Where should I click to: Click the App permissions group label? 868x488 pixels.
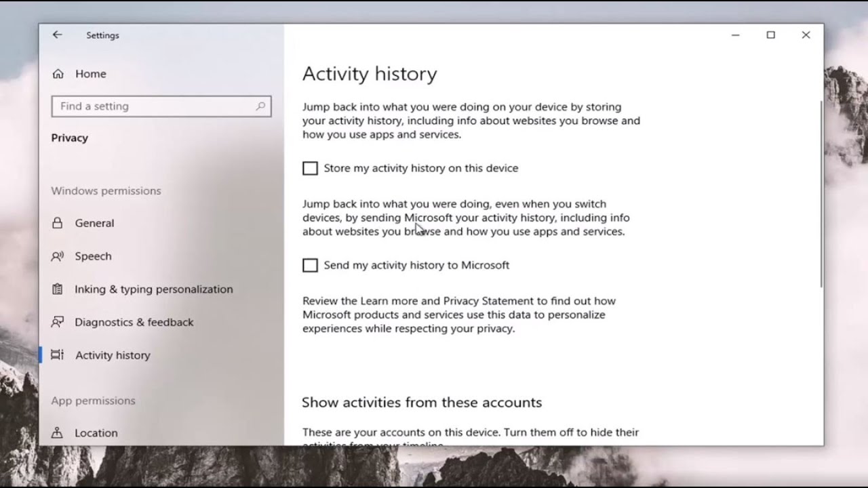pos(94,401)
